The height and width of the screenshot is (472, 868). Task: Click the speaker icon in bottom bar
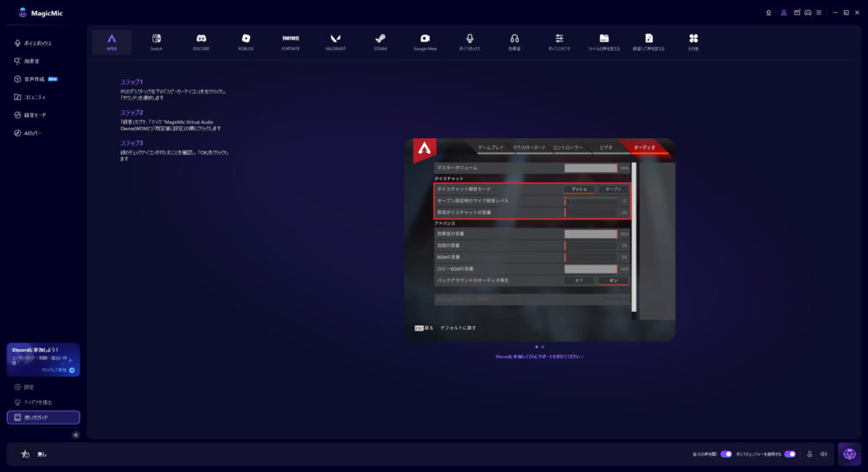pos(823,454)
